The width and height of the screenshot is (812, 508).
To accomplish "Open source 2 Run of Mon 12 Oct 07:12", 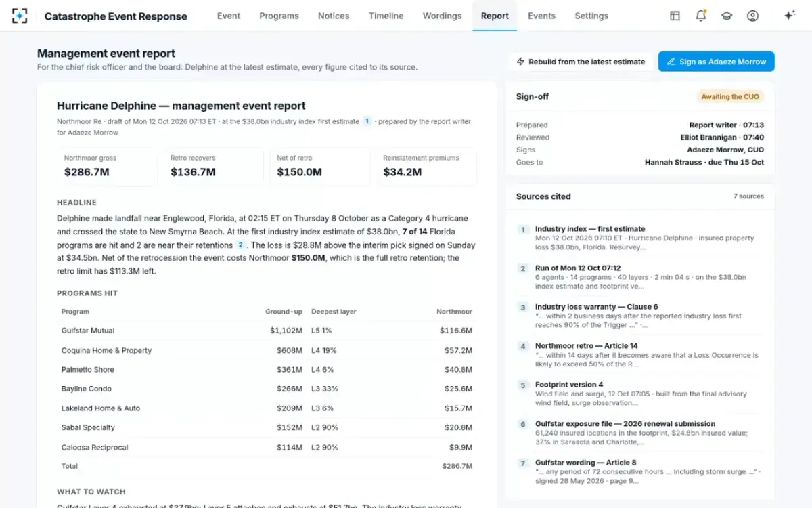I will [x=640, y=277].
